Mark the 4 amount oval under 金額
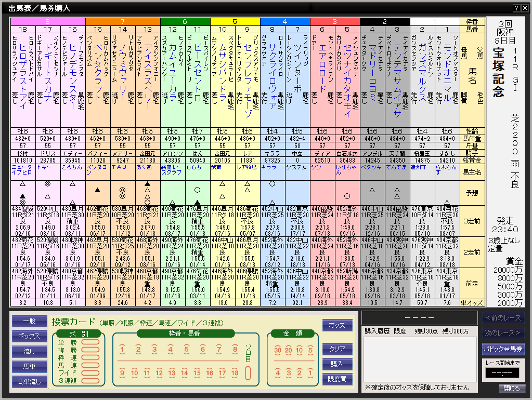Screen dimensions: 532x400 point(278,373)
